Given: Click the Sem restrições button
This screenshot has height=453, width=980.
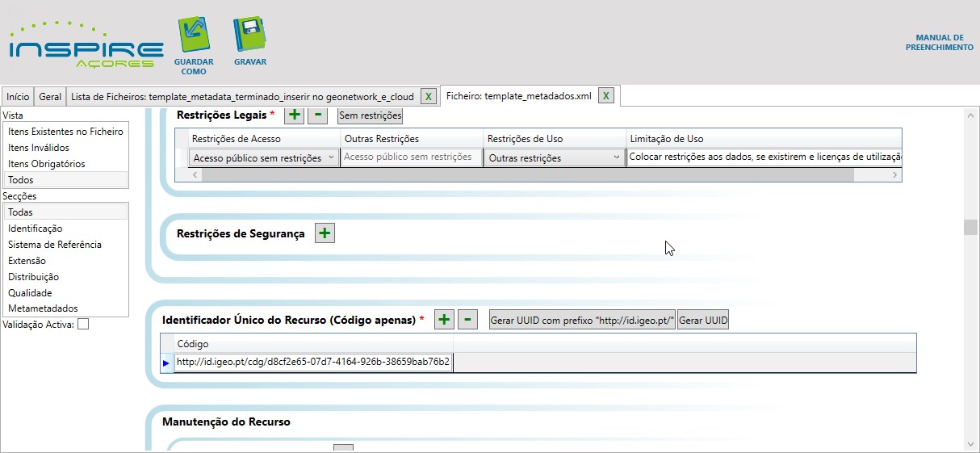Looking at the screenshot, I should 370,115.
